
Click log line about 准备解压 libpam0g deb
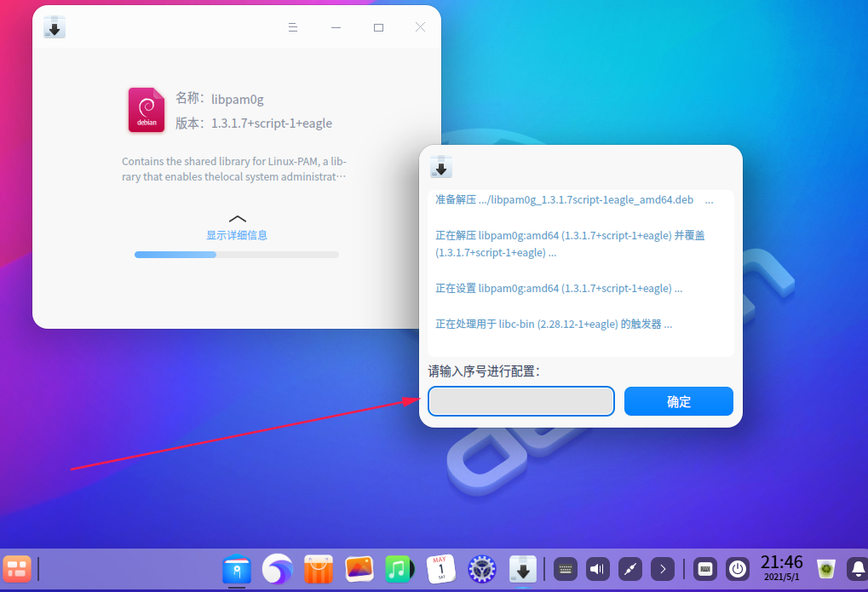(x=574, y=200)
